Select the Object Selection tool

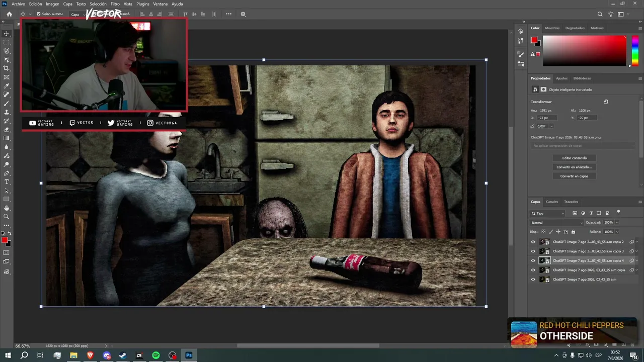(7, 60)
